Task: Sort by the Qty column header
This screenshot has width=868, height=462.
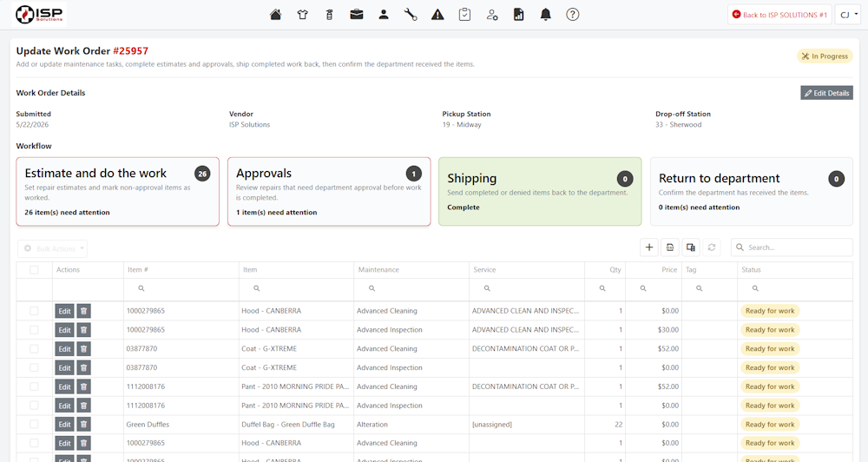Action: (x=615, y=270)
